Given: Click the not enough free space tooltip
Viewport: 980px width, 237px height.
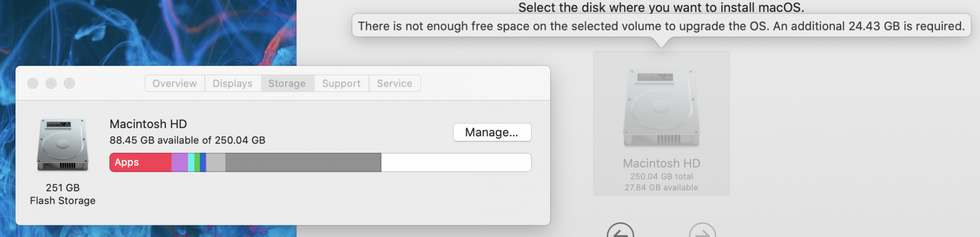Looking at the screenshot, I should tap(661, 26).
